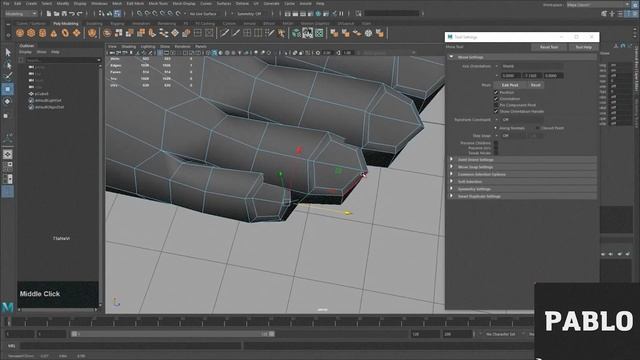Image resolution: width=640 pixels, height=360 pixels.
Task: Open the Axis Orientation World dropdown
Action: (x=532, y=66)
